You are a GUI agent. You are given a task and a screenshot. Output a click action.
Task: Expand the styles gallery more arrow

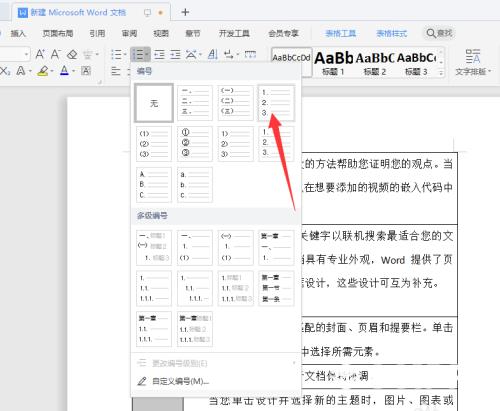point(441,72)
